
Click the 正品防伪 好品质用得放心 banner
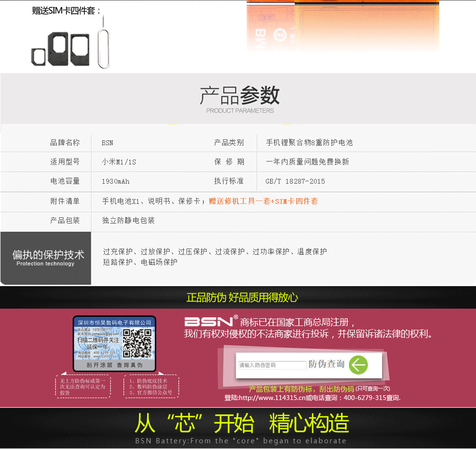coord(242,298)
